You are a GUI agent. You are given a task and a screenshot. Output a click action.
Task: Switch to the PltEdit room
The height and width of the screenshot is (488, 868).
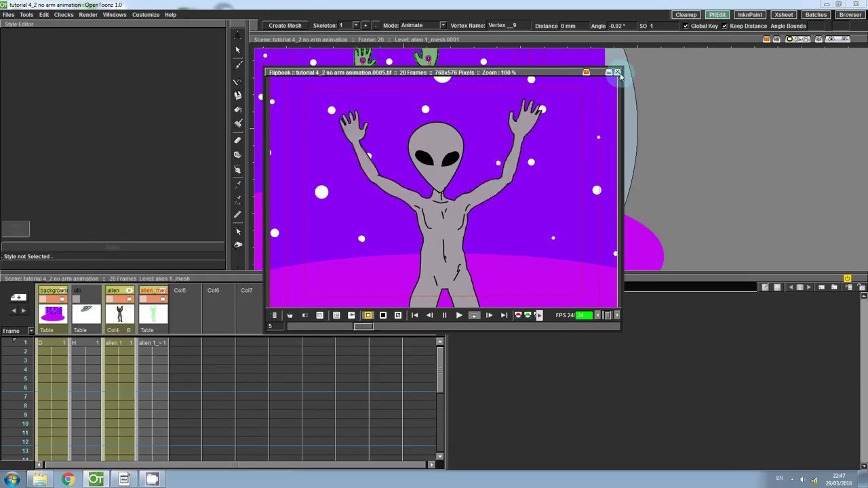(x=717, y=14)
